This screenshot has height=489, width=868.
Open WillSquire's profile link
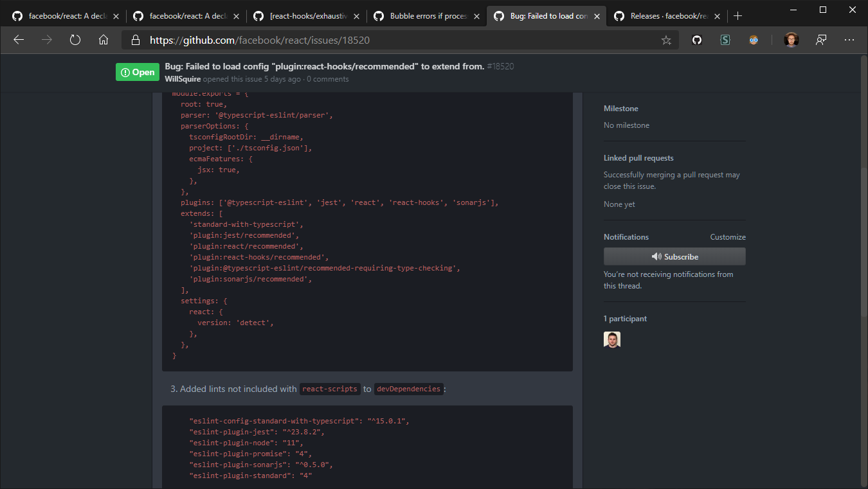[183, 79]
